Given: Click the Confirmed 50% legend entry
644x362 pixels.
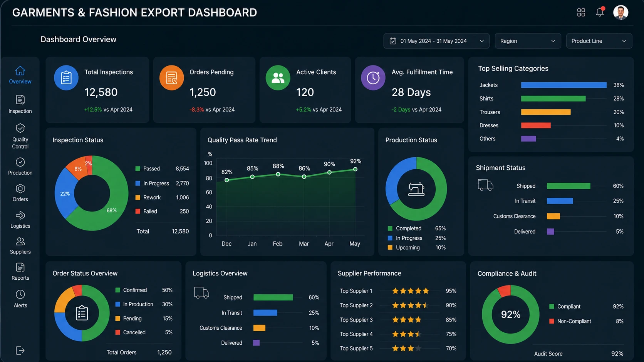Looking at the screenshot, I should [144, 290].
